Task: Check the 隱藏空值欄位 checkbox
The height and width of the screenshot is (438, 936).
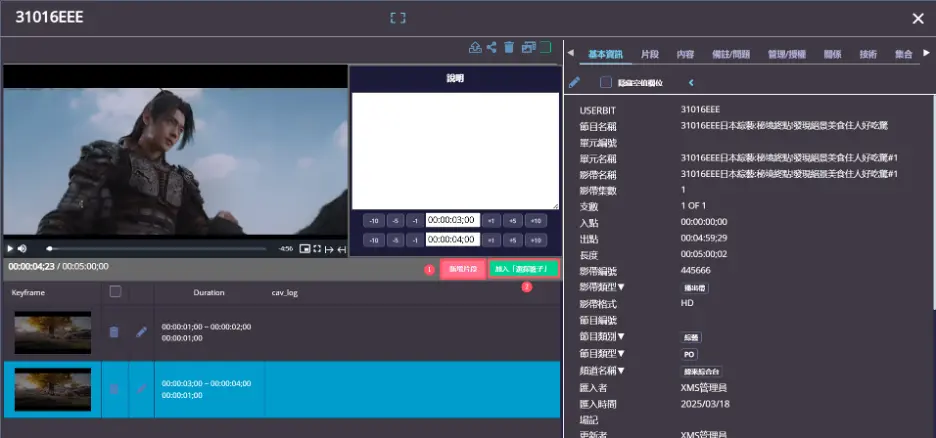Action: pyautogui.click(x=606, y=83)
